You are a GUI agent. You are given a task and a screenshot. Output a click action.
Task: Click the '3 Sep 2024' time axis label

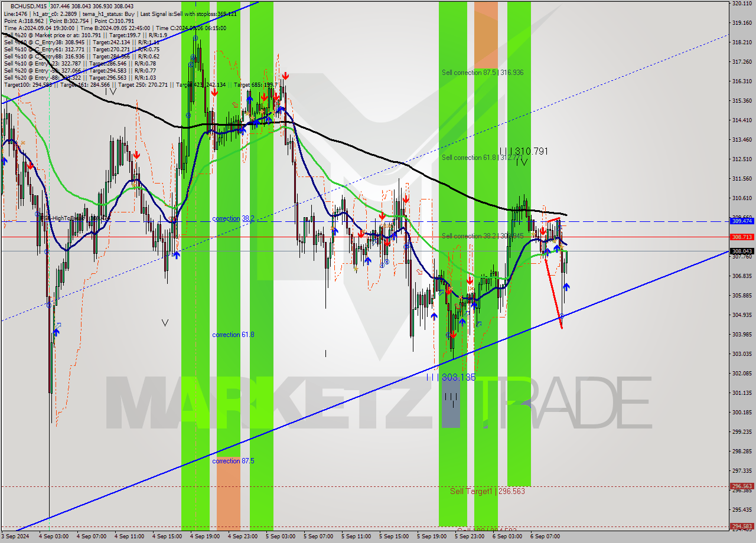click(x=15, y=537)
